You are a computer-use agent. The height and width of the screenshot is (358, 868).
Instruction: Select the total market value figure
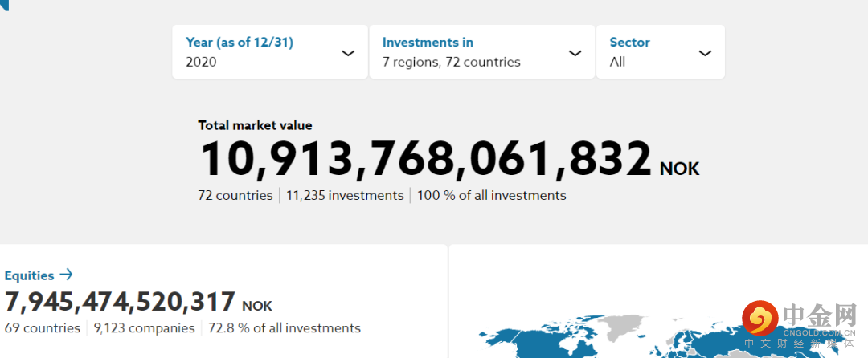click(425, 160)
